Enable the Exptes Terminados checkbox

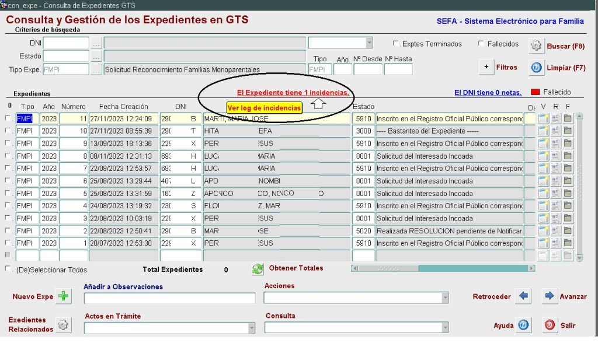(396, 44)
